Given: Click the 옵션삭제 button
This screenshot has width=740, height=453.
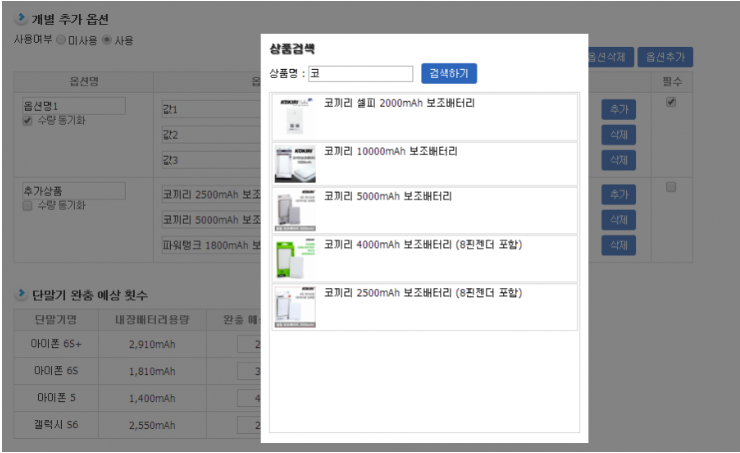Looking at the screenshot, I should [610, 57].
